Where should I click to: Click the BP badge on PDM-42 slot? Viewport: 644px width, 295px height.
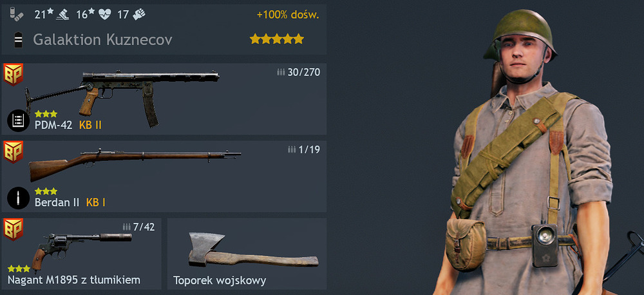tap(13, 74)
